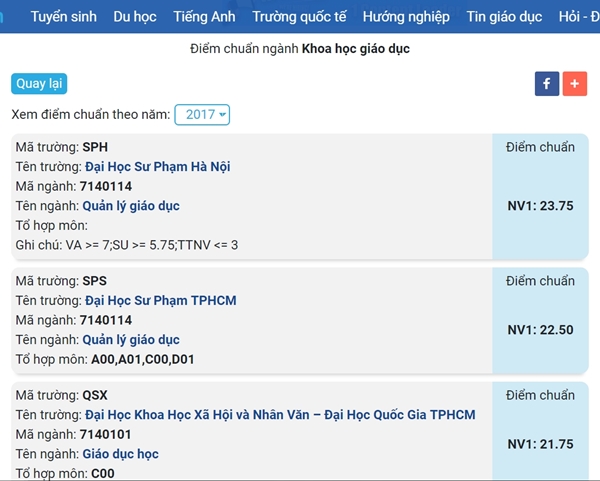The image size is (600, 481).
Task: Click the orange plus share icon
Action: (x=575, y=84)
